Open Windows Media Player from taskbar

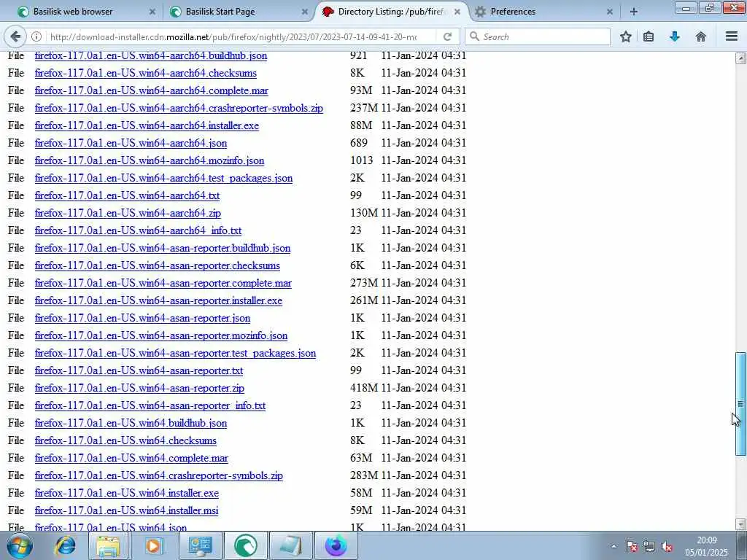(x=153, y=545)
